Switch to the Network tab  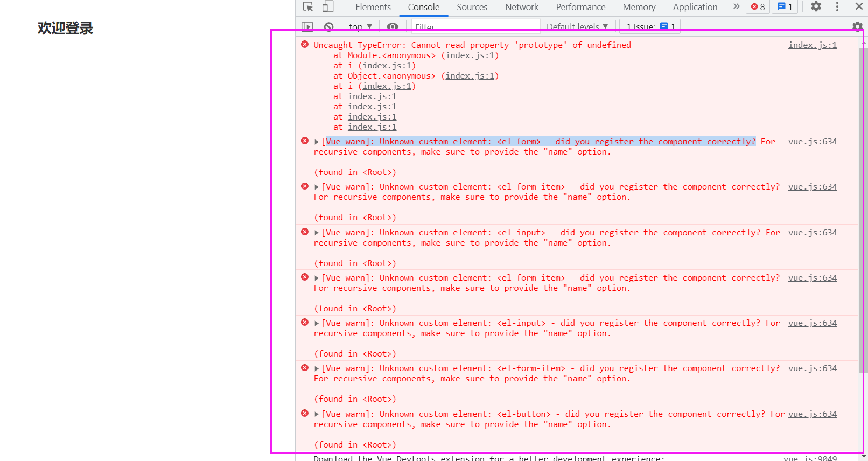pos(522,7)
